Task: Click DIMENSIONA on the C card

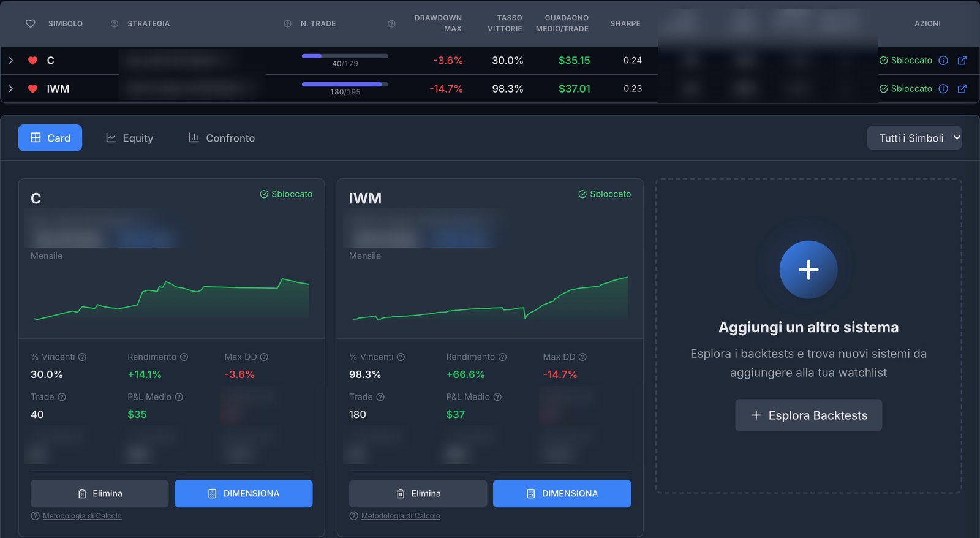Action: tap(244, 494)
